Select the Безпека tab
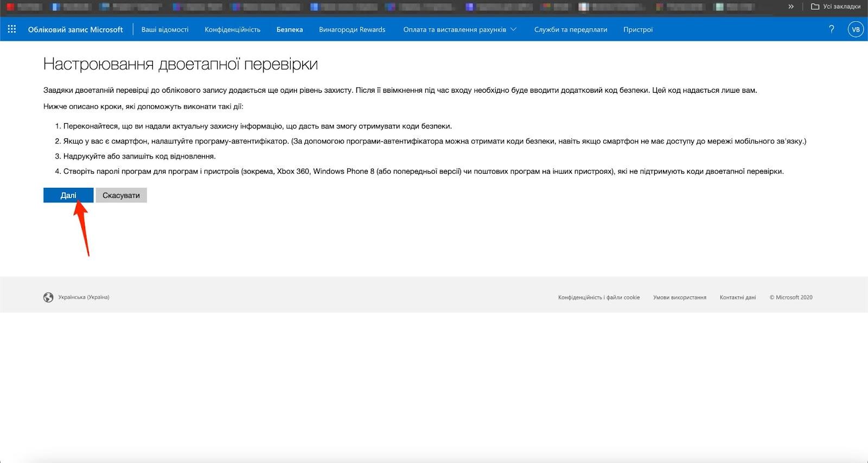Image resolution: width=868 pixels, height=463 pixels. pyautogui.click(x=290, y=29)
